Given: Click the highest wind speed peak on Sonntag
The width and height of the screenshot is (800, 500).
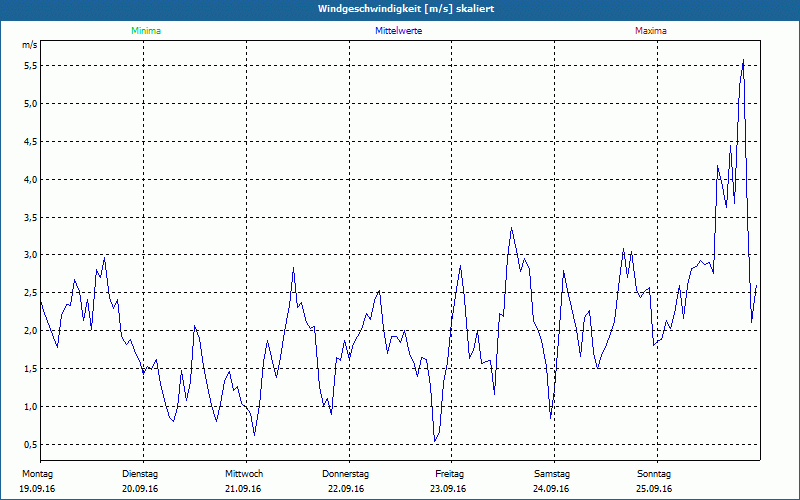Looking at the screenshot, I should 743,60.
